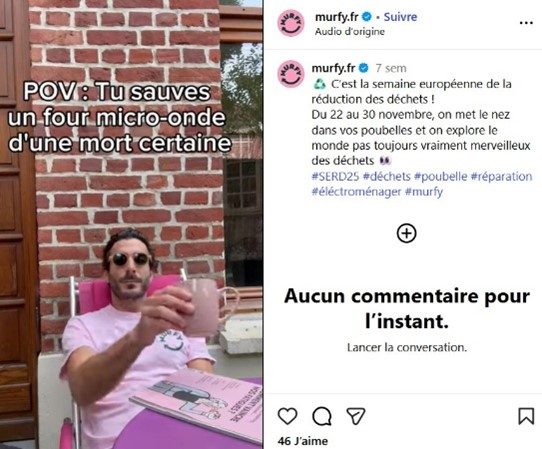Open the Audio d'origine link
The width and height of the screenshot is (542, 449).
click(x=349, y=31)
